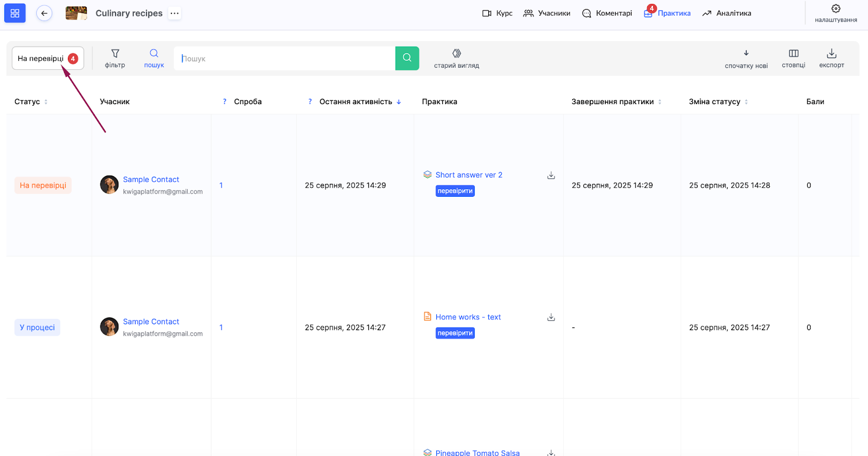This screenshot has height=456, width=868.
Task: Open Аналітика from the top navigation
Action: (727, 14)
